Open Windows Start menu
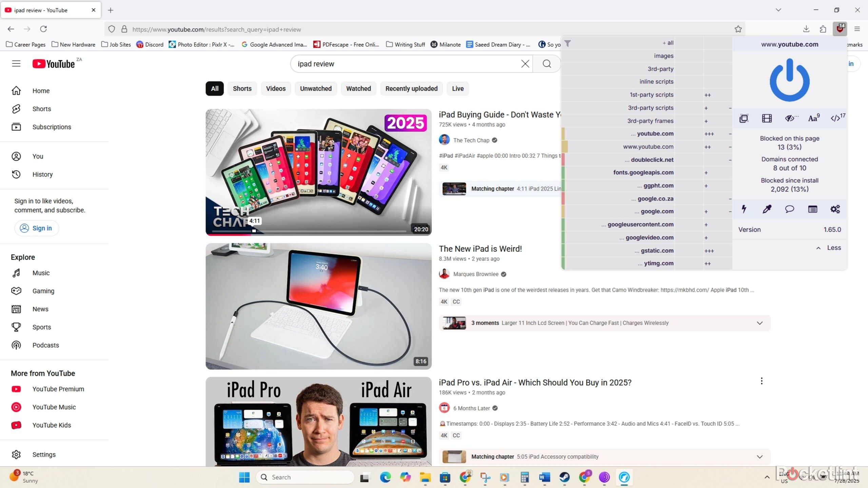The height and width of the screenshot is (488, 868). [x=244, y=477]
